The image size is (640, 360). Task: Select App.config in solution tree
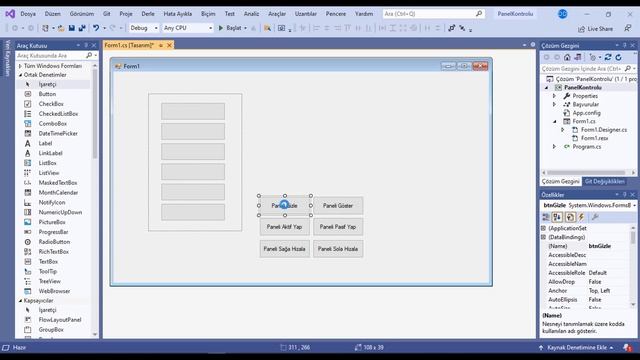587,113
